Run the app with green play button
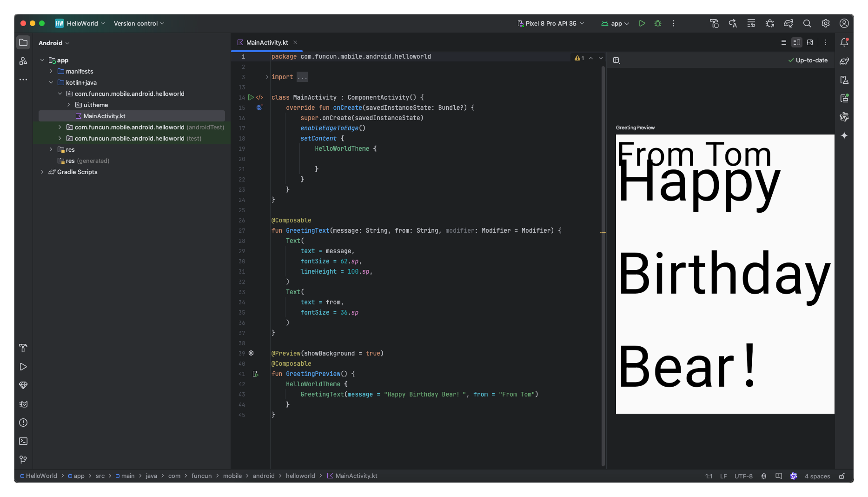Screen dimensions: 868x497 pos(642,23)
